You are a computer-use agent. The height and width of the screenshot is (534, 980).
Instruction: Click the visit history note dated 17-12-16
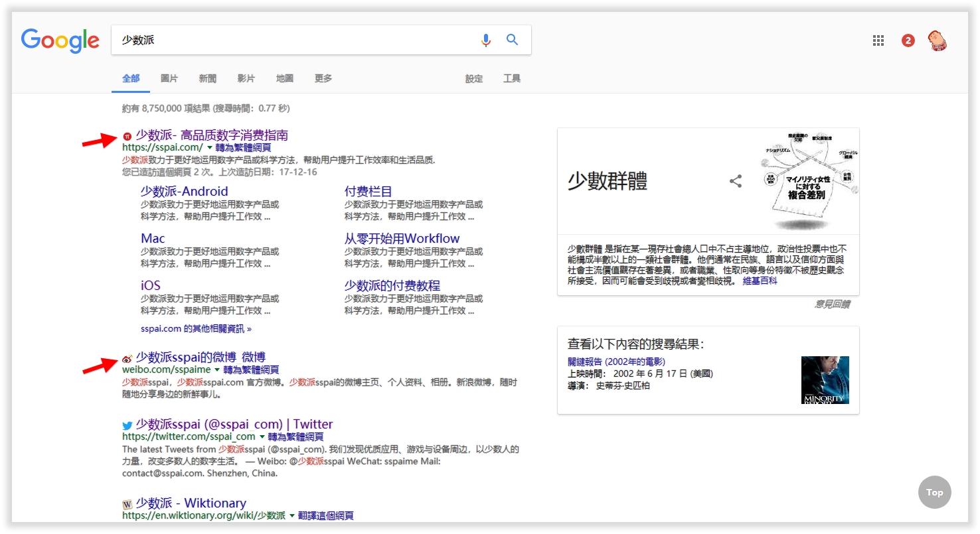tap(220, 172)
